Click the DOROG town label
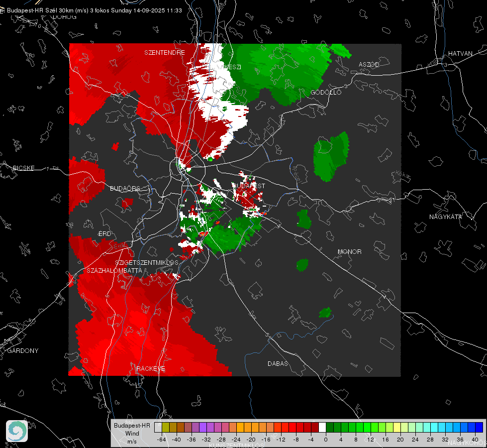The image size is (487, 448). [x=65, y=17]
